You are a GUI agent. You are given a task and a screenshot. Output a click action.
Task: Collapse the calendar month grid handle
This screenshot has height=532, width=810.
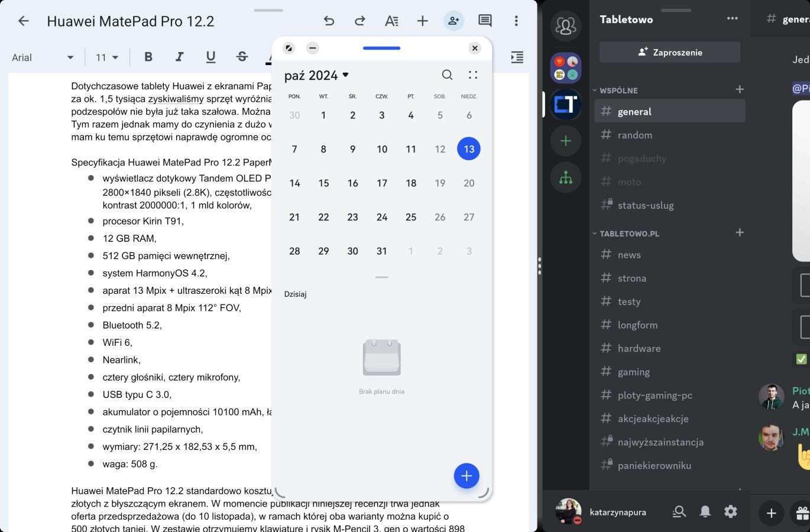coord(382,277)
